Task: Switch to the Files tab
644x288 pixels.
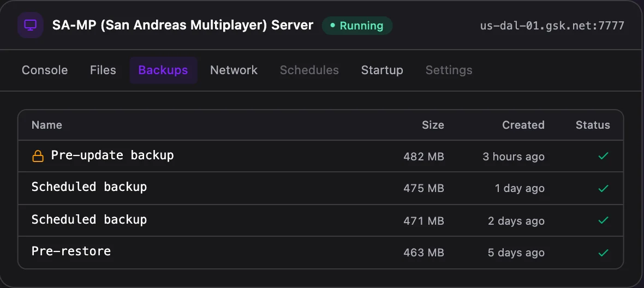Action: point(103,70)
